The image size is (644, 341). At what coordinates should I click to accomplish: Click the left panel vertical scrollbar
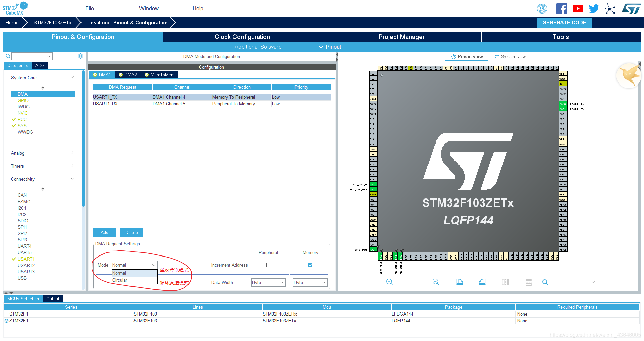point(83,138)
